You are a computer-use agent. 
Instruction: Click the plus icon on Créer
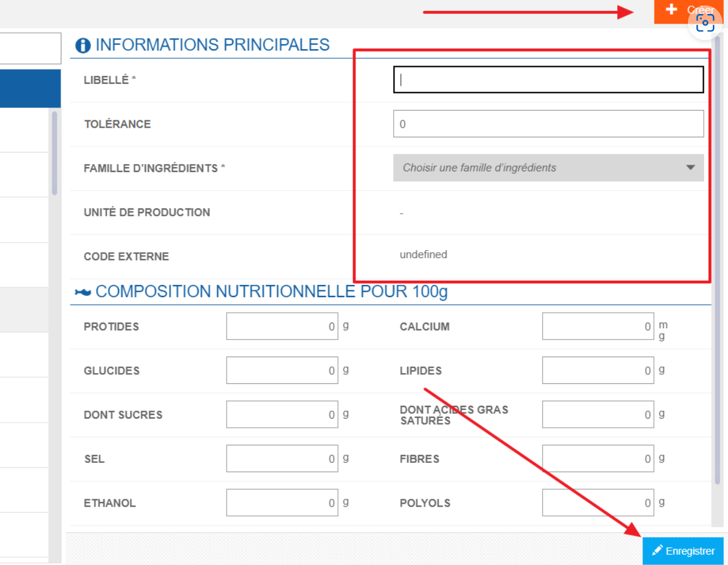point(671,9)
